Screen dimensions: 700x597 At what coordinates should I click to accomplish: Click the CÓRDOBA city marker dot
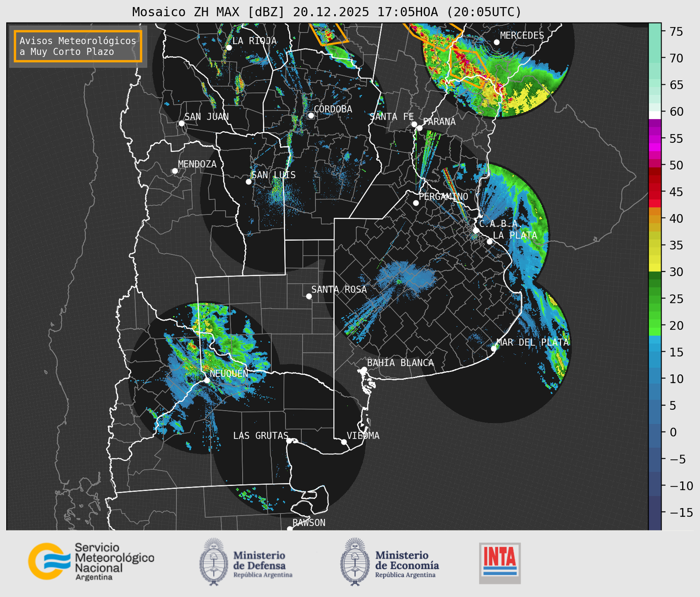coord(311,115)
